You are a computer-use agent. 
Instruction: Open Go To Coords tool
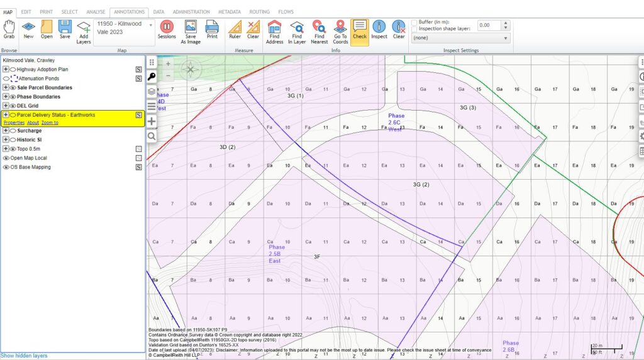click(x=340, y=32)
